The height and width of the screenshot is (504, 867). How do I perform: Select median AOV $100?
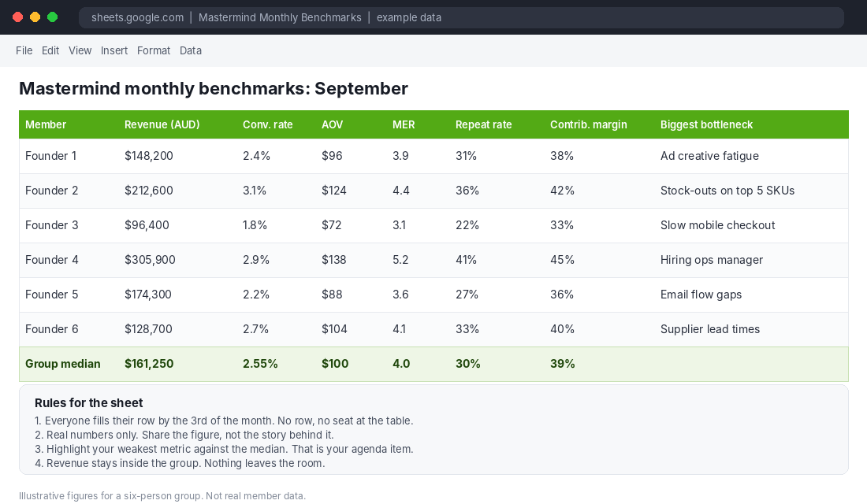click(335, 364)
